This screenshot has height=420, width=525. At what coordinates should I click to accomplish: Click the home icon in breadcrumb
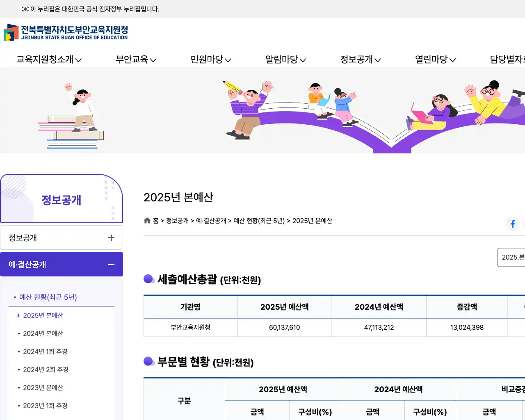(147, 221)
